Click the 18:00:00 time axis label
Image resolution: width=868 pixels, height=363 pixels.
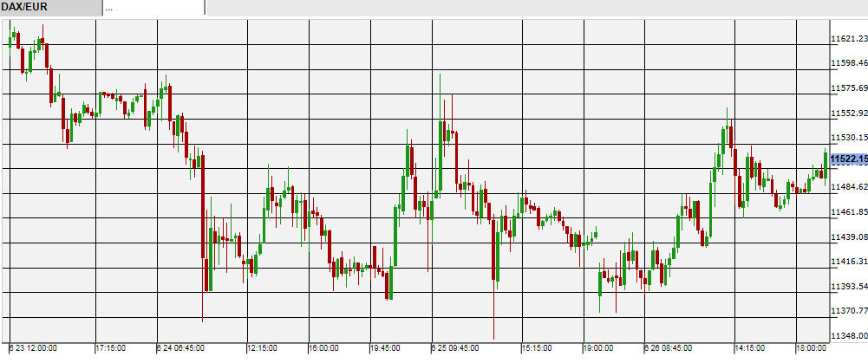pos(811,348)
